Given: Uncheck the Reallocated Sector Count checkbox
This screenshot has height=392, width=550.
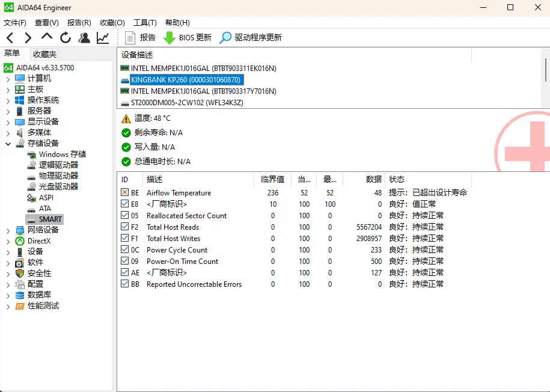Looking at the screenshot, I should (x=125, y=216).
